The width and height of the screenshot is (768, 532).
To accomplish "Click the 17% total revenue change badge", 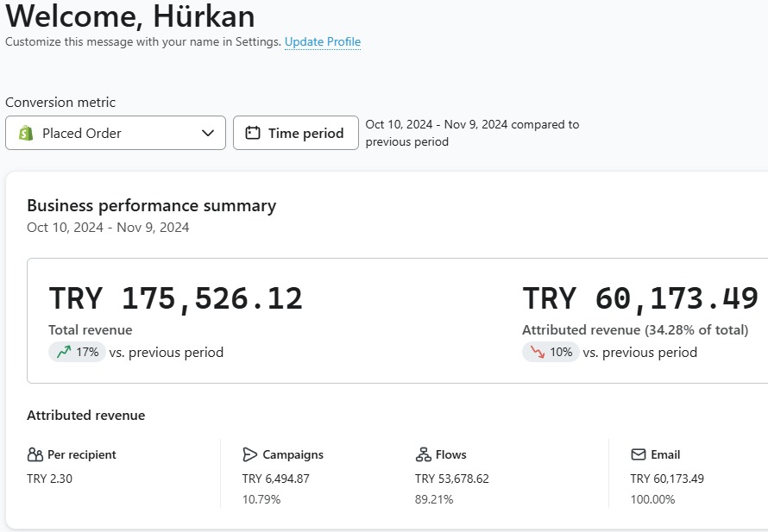I will click(x=78, y=352).
